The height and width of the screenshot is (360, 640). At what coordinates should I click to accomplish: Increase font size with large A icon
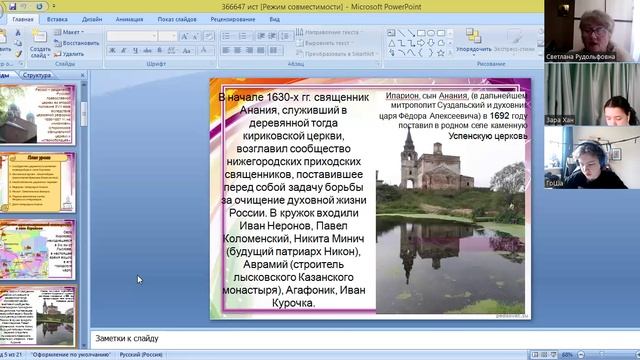point(184,36)
